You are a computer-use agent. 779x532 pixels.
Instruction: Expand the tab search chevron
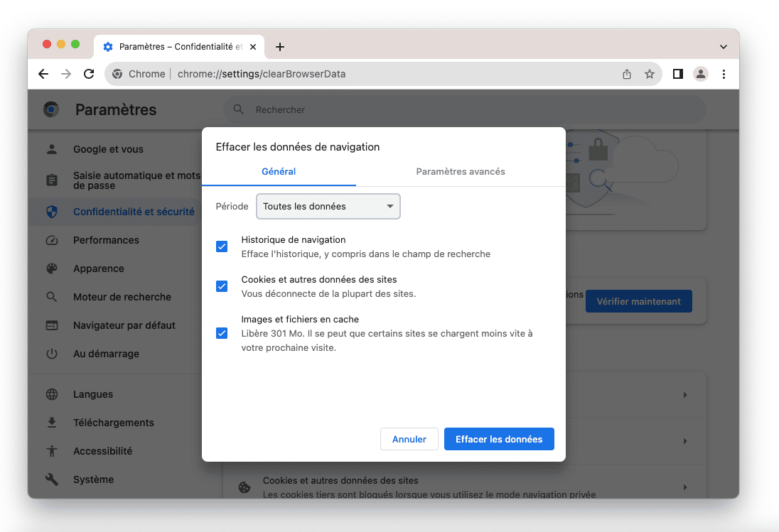(x=723, y=47)
